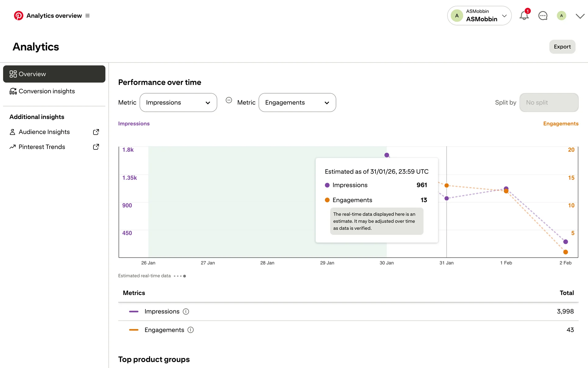Image resolution: width=588 pixels, height=368 pixels.
Task: Open the Pinterest Trends link
Action: [42, 147]
